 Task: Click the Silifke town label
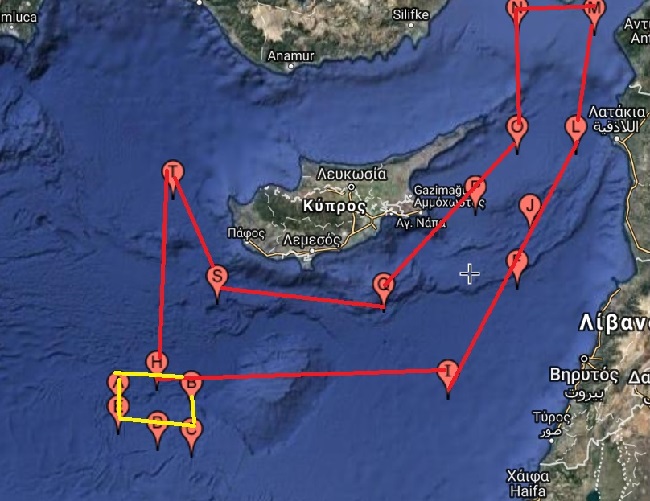(411, 15)
